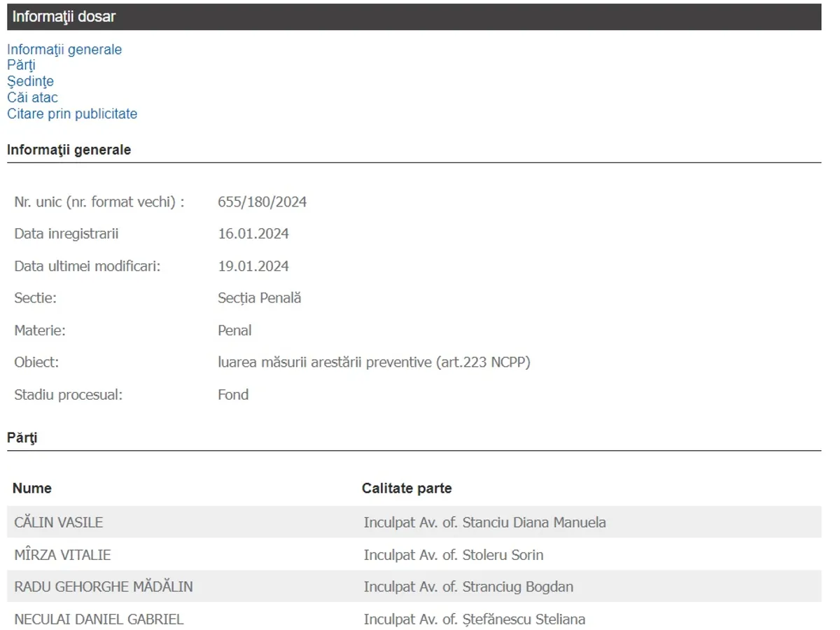
Task: Select the registration date 16.01.2024
Action: (x=253, y=234)
